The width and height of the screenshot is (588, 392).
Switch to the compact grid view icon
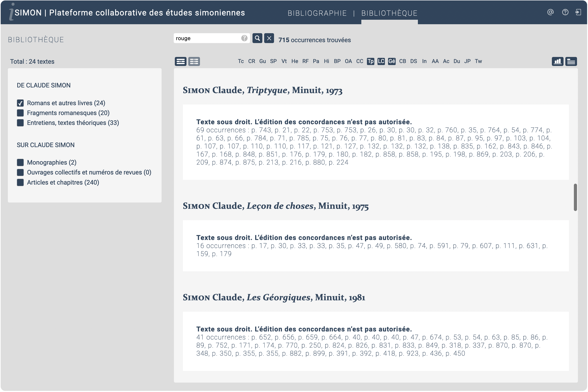(x=194, y=61)
